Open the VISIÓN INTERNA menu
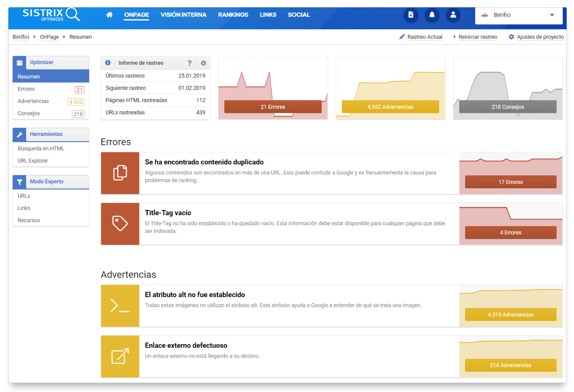The height and width of the screenshot is (392, 574). [183, 15]
